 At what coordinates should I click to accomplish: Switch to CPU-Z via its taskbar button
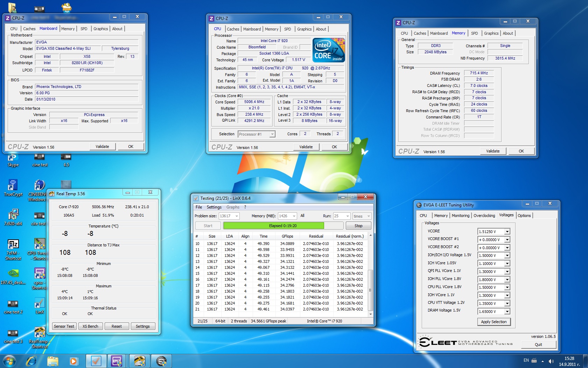(117, 361)
